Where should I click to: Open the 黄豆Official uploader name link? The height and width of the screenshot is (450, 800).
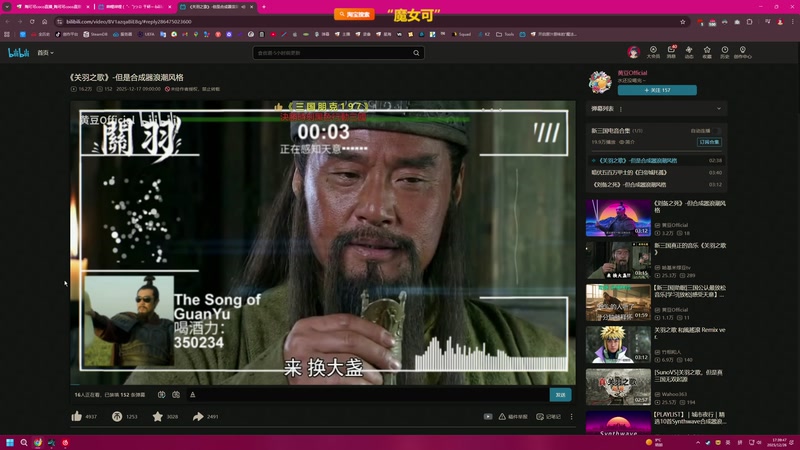click(632, 73)
